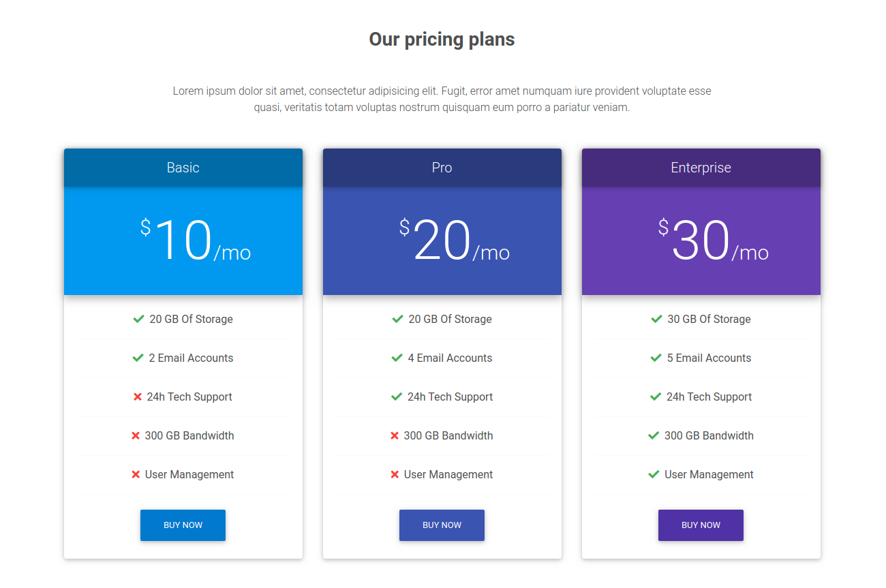Click green check beside Enterprise User Management

click(654, 474)
